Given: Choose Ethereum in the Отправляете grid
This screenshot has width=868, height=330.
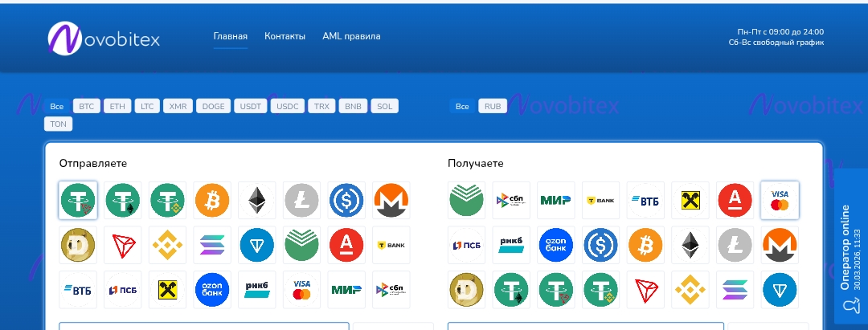Looking at the screenshot, I should [257, 200].
